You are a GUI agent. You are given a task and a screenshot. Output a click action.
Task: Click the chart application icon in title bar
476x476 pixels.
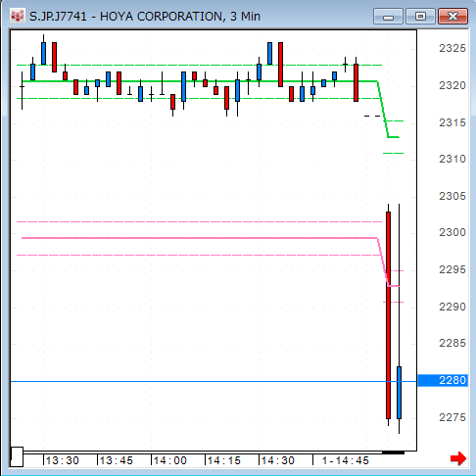click(x=17, y=16)
